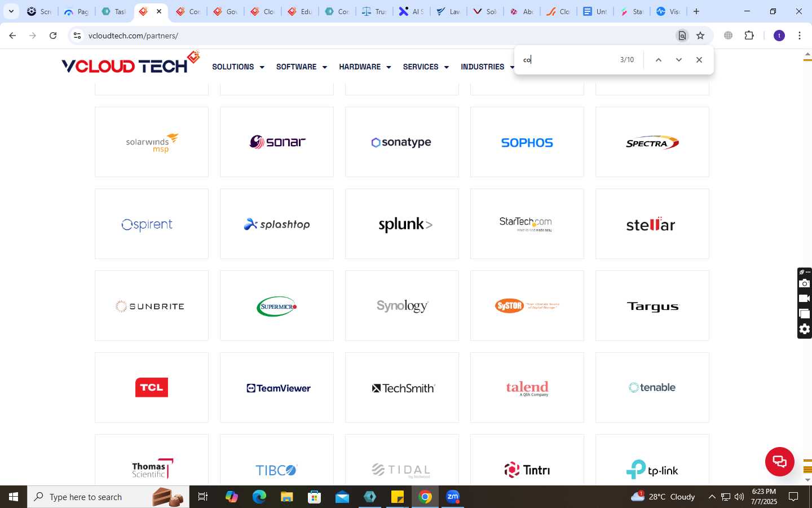Close the find-in-page bar
The image size is (812, 508).
click(699, 60)
